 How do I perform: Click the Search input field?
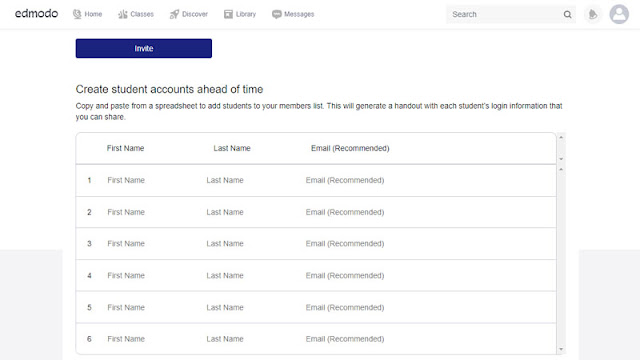505,14
